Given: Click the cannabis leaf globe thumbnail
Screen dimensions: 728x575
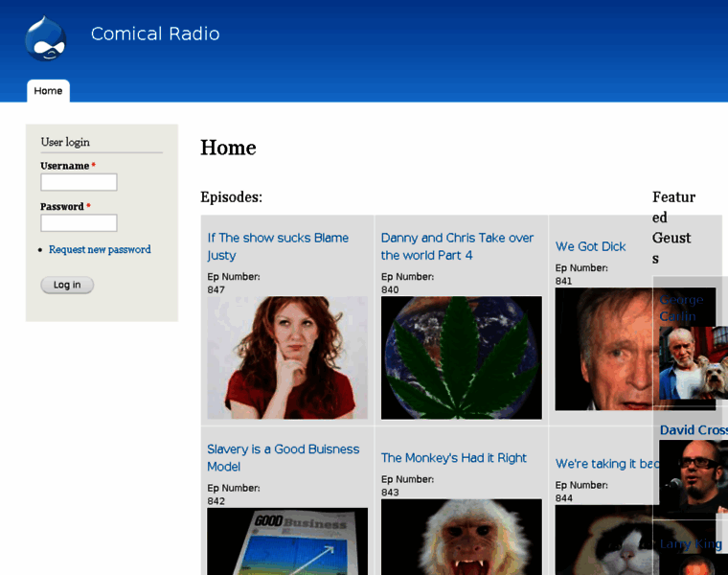Looking at the screenshot, I should click(x=462, y=357).
